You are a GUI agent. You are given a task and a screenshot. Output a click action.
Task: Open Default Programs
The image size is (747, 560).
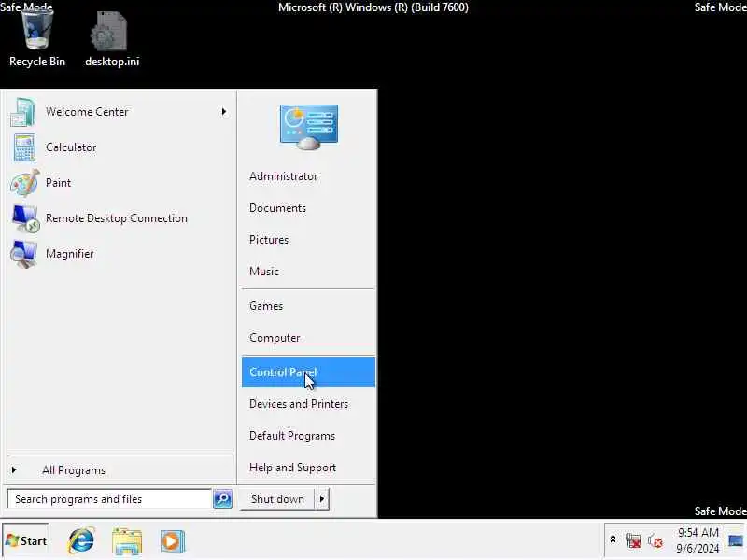[x=308, y=436]
